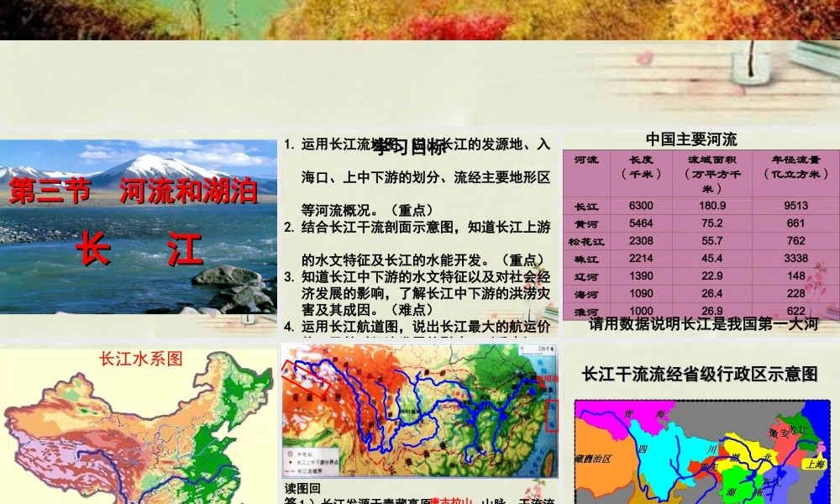Image resolution: width=840 pixels, height=504 pixels.
Task: Click the '上海' label on the province map
Action: tap(815, 465)
